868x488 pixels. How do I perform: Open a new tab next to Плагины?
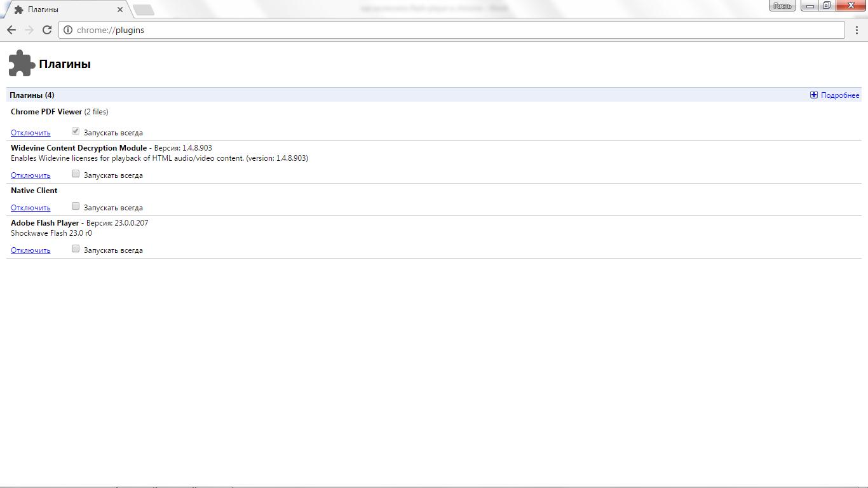coord(144,10)
